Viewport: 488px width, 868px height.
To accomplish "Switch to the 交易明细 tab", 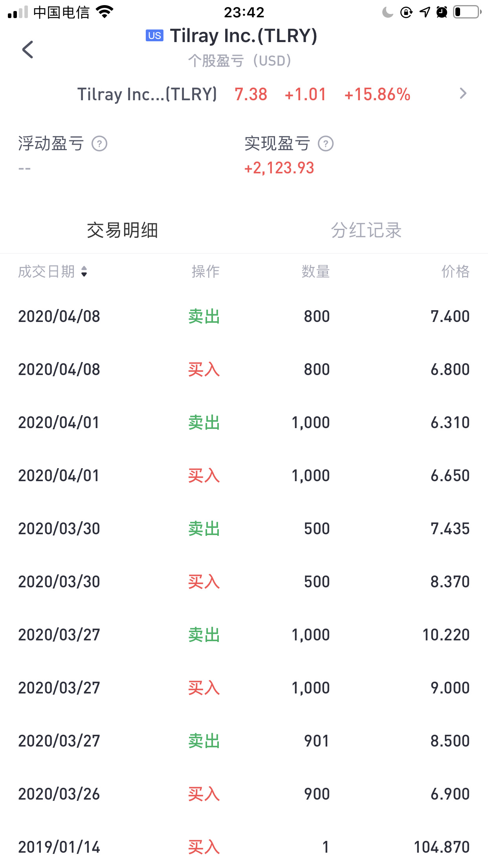I will click(x=122, y=230).
